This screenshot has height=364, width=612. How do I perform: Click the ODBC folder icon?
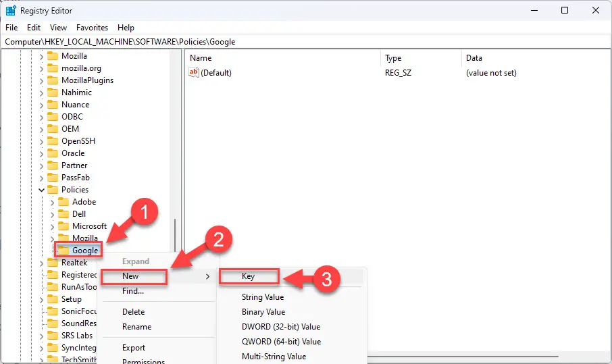coord(53,117)
